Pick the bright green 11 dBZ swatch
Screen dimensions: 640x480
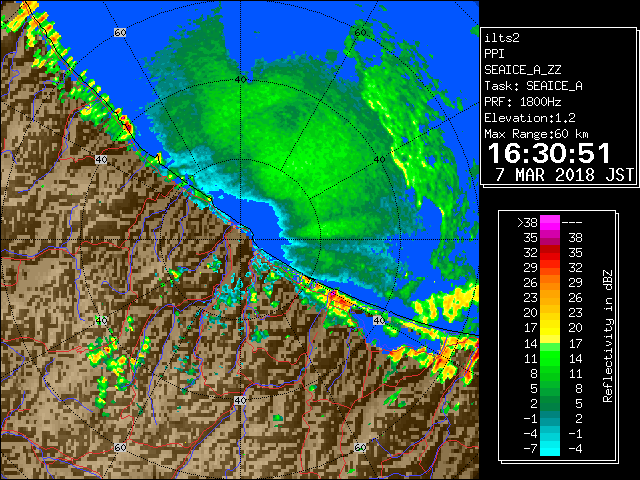click(550, 358)
